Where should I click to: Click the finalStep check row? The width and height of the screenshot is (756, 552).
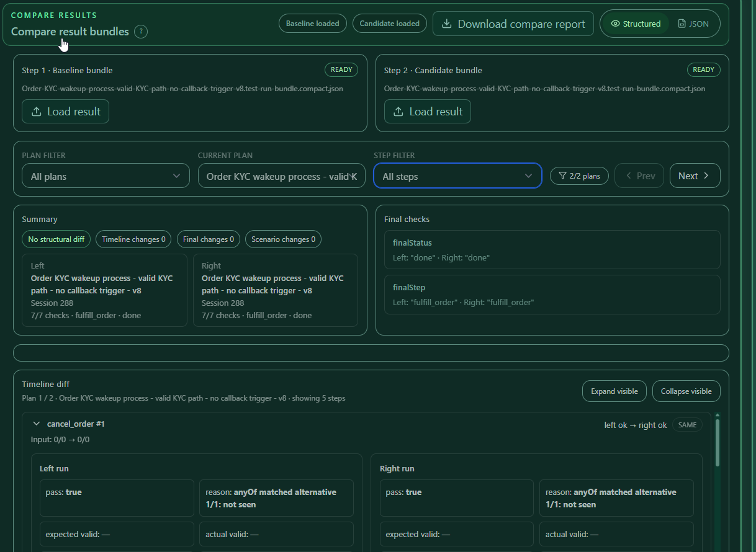(552, 295)
